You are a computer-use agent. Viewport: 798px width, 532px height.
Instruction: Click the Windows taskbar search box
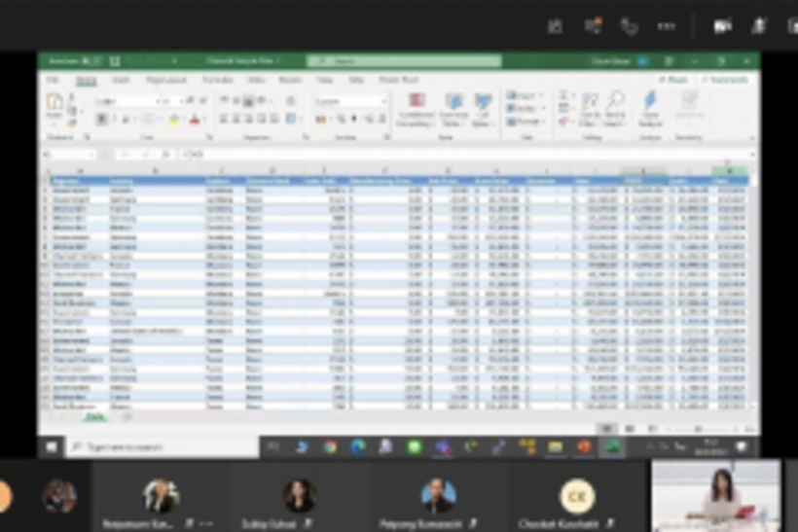click(163, 446)
